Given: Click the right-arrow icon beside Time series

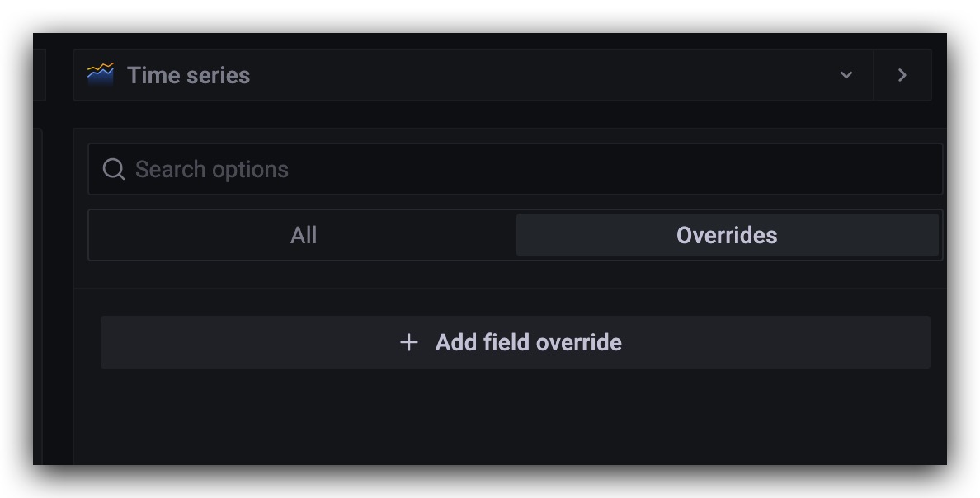Looking at the screenshot, I should 902,75.
